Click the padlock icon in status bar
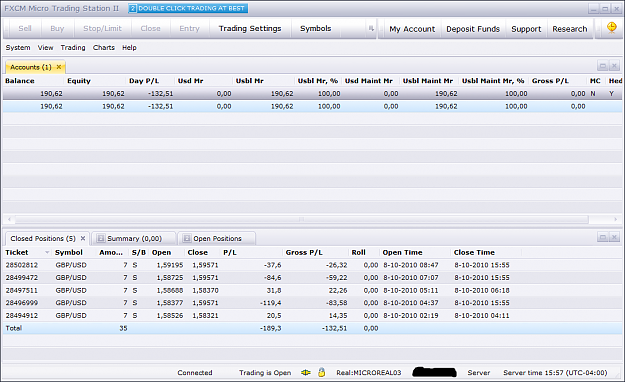 coord(321,372)
